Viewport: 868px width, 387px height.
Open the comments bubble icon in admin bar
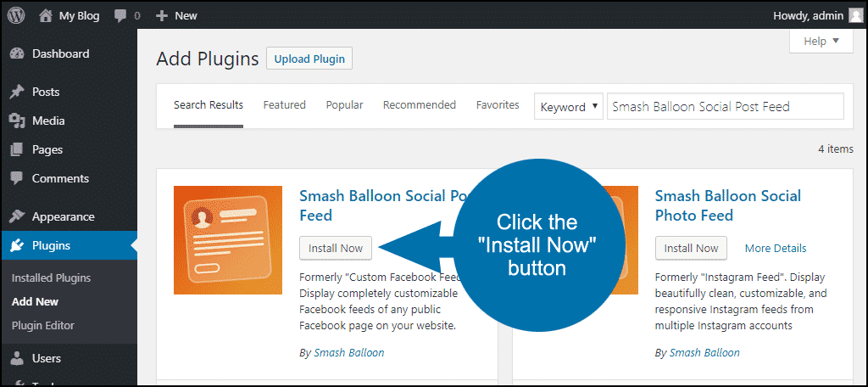pos(120,16)
